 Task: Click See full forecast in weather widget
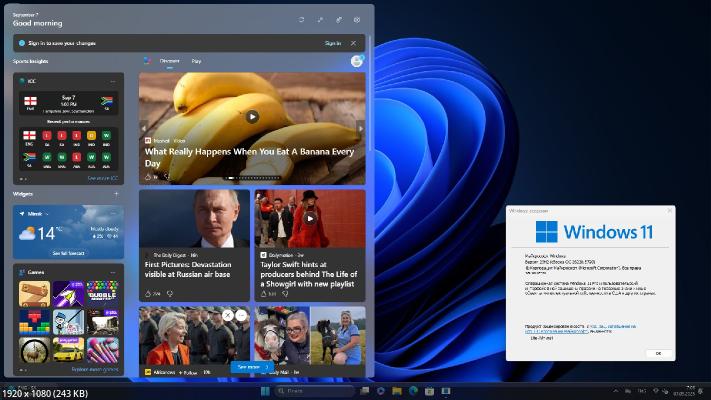coord(69,253)
